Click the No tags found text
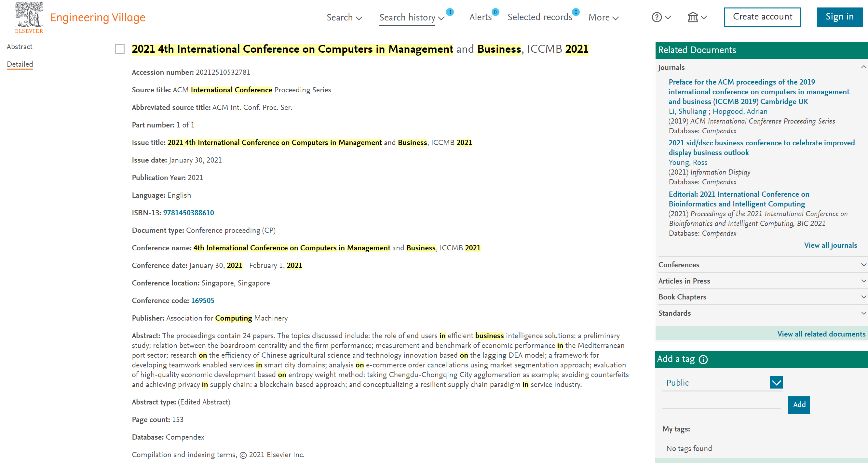The width and height of the screenshot is (868, 463). [x=689, y=448]
